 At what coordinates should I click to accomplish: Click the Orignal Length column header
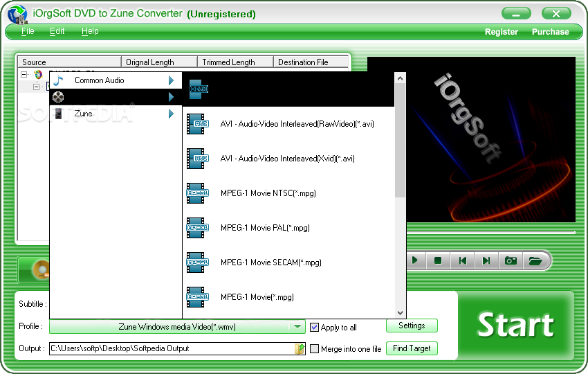pos(159,62)
